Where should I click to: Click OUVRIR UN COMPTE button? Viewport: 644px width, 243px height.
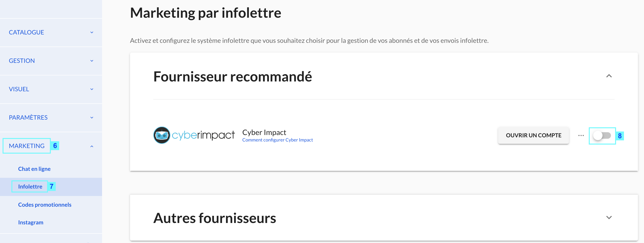point(534,135)
